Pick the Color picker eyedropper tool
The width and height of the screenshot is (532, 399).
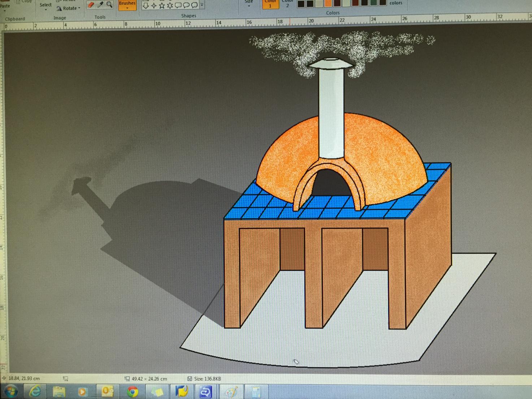pos(100,5)
